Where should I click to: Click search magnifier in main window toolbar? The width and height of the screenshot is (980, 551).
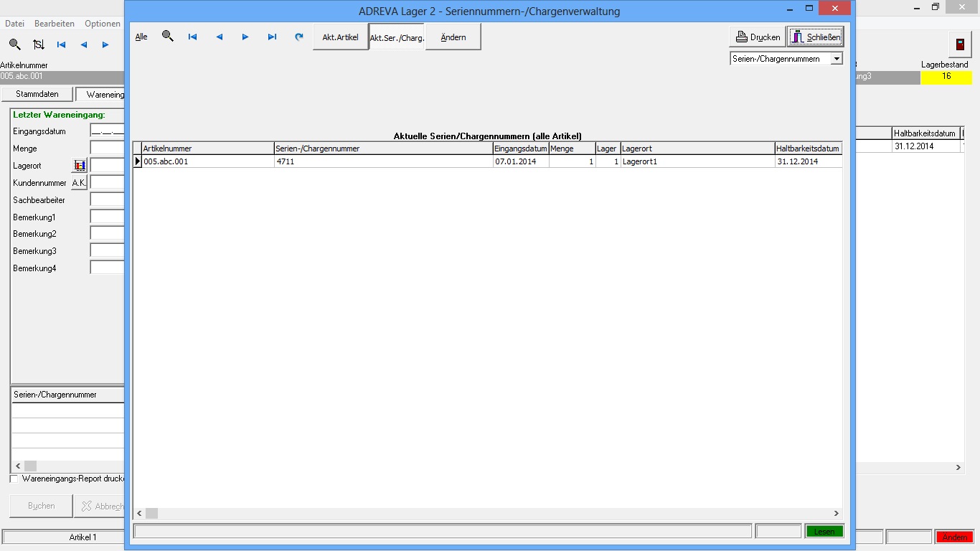tap(14, 44)
